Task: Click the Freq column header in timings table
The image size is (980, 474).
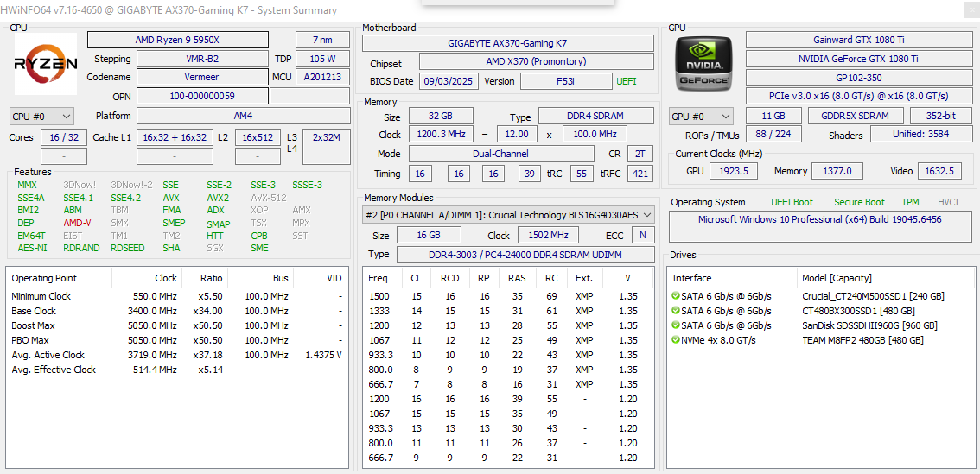Action: tap(379, 279)
